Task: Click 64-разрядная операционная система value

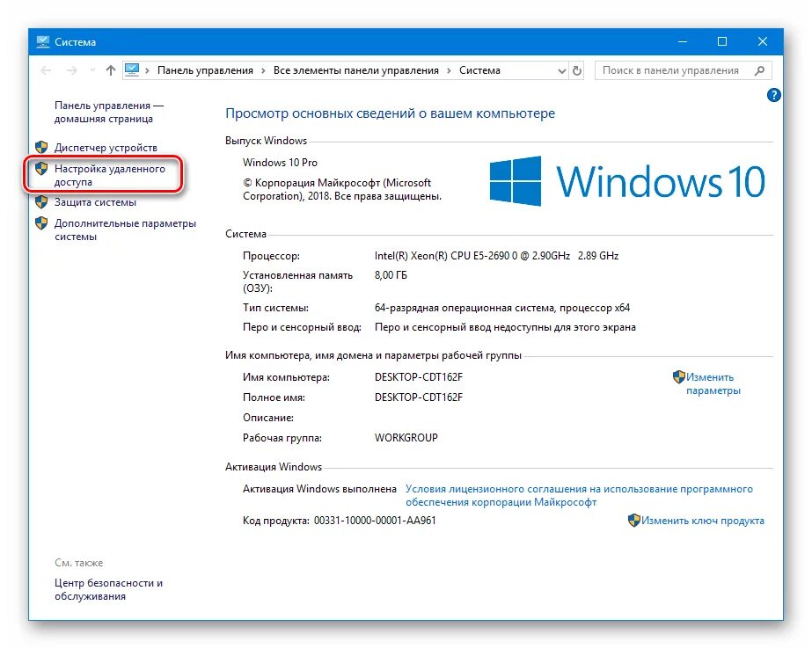Action: (502, 308)
